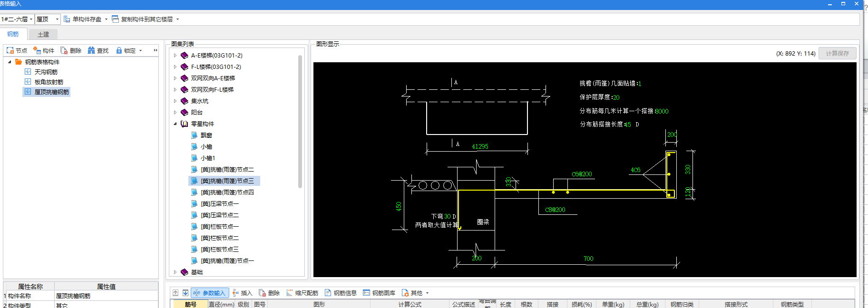868x308 pixels.
Task: Select [莫]挑檐(雨篷)节点二 item
Action: click(x=227, y=170)
